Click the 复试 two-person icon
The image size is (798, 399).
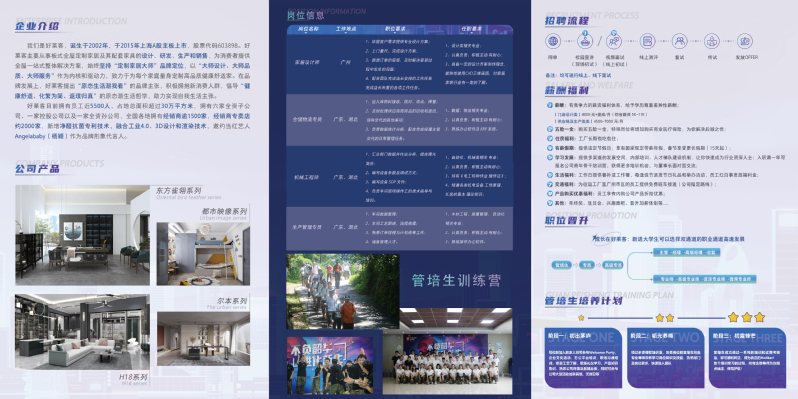pos(679,41)
